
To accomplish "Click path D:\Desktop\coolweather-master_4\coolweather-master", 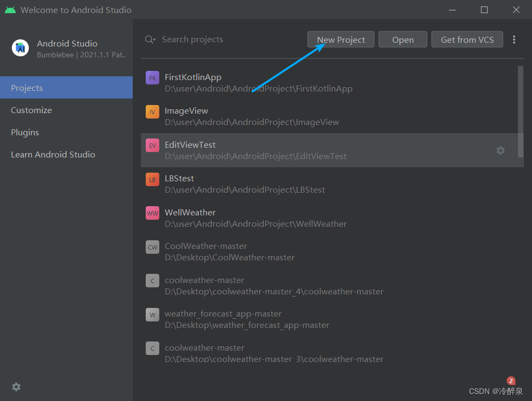I will click(x=274, y=292).
